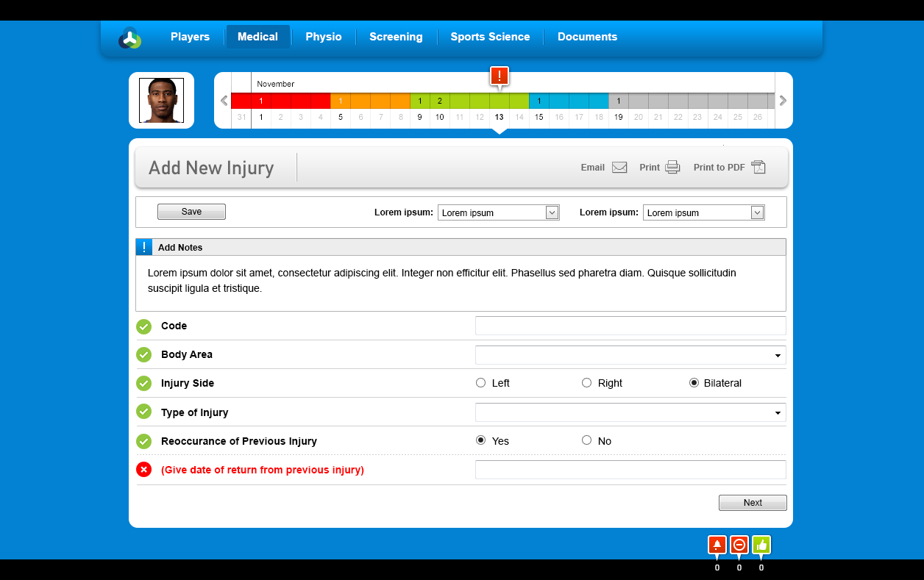
Task: Select Right for Injury Side
Action: (586, 383)
